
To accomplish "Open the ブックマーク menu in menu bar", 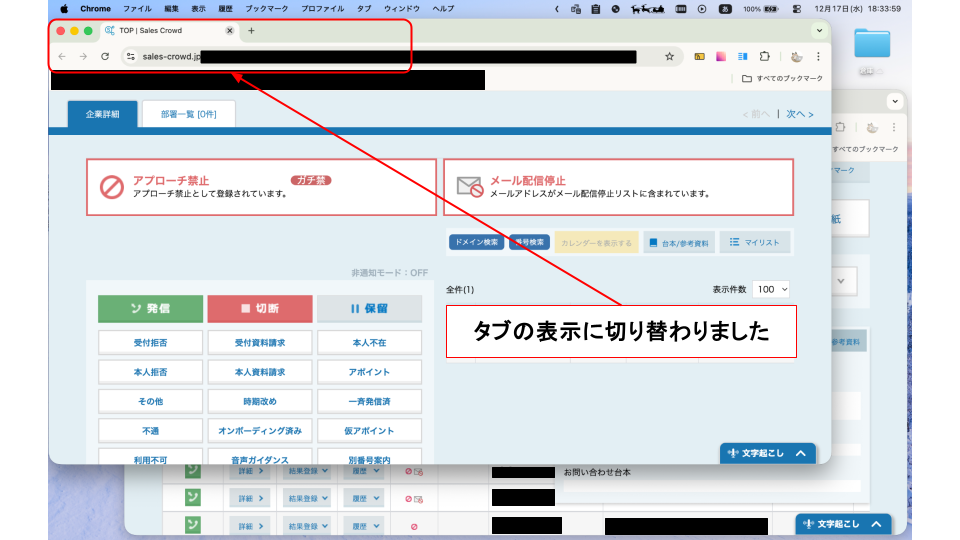I will (265, 8).
